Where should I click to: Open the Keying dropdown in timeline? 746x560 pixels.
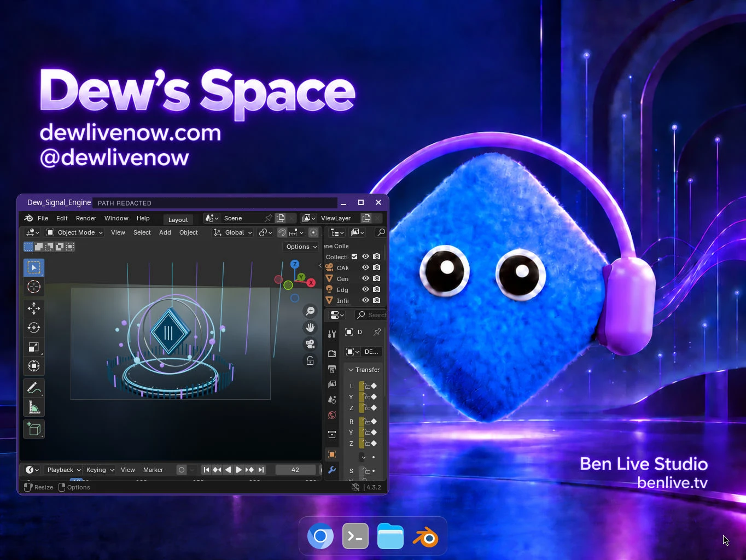pos(100,470)
